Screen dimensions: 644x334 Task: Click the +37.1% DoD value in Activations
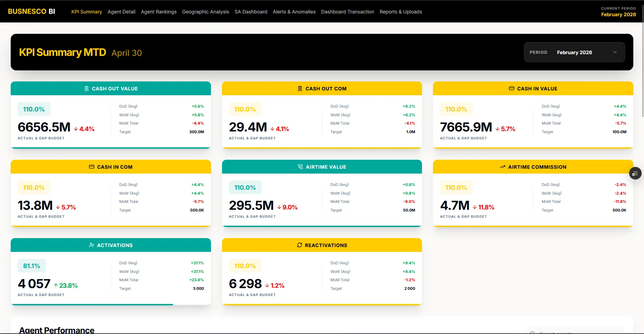197,263
